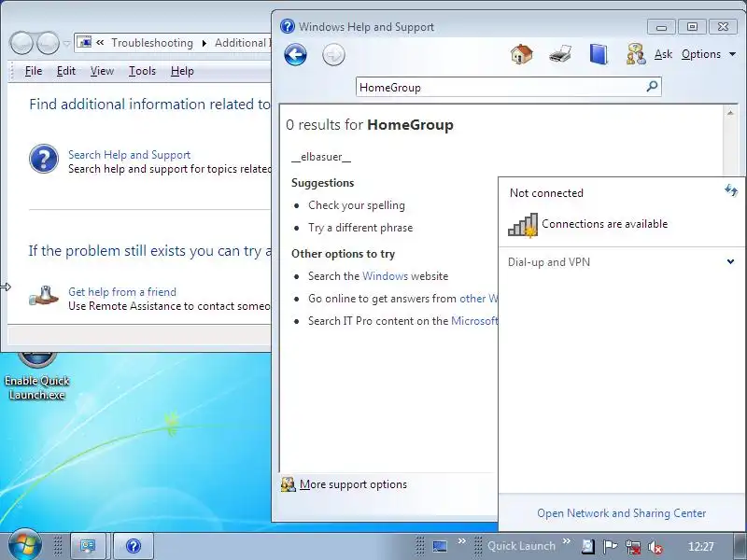Click the Troubleshooting window back button
747x560 pixels.
tap(21, 43)
